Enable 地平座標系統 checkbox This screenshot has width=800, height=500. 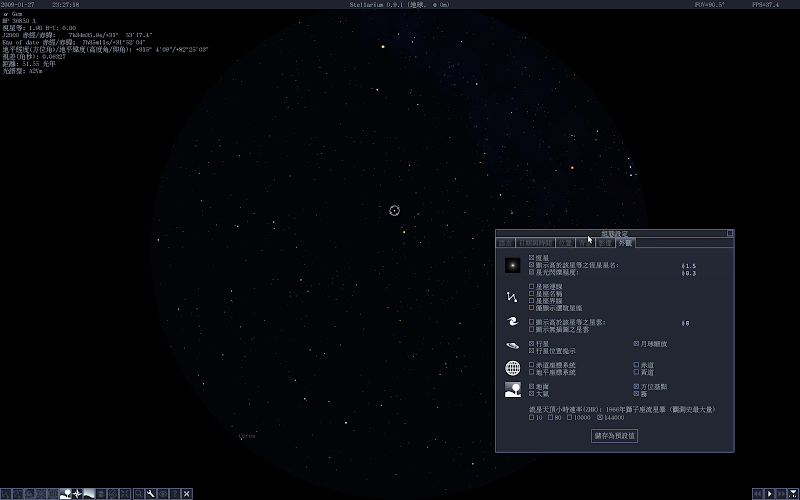(x=532, y=372)
